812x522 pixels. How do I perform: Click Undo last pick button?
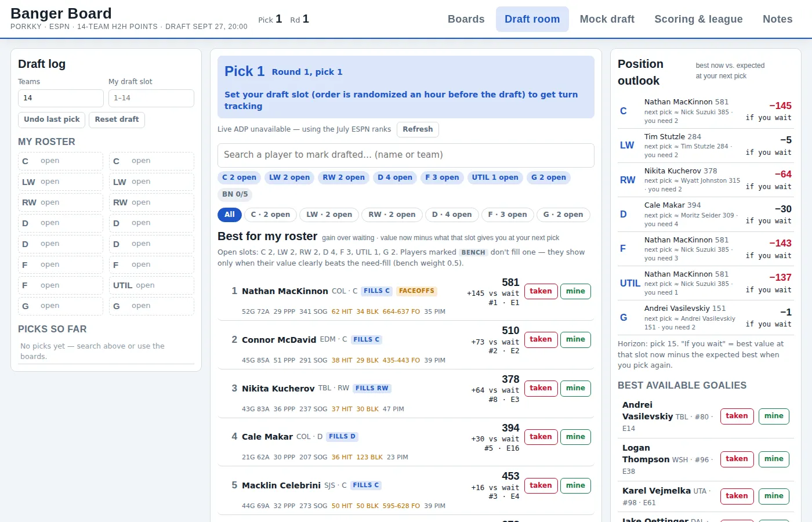click(x=52, y=119)
